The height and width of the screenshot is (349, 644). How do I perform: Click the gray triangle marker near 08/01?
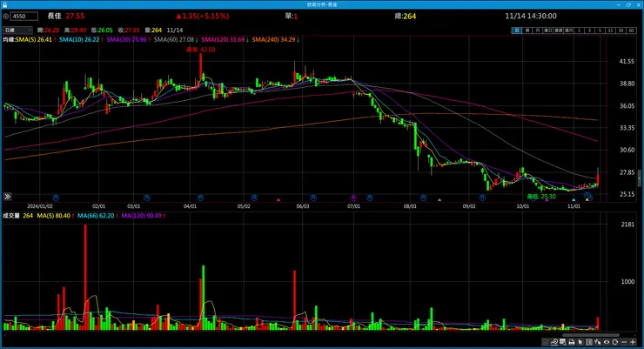coord(439,200)
